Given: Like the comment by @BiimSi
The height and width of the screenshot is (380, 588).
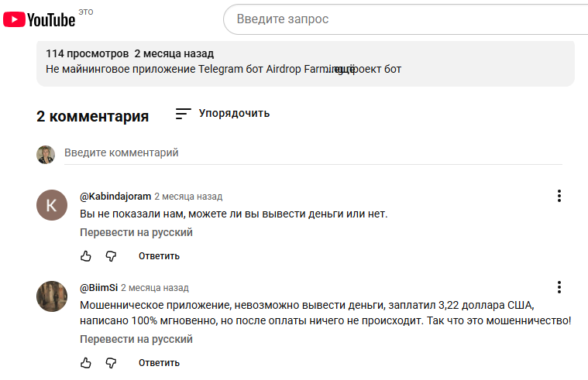Looking at the screenshot, I should click(86, 363).
